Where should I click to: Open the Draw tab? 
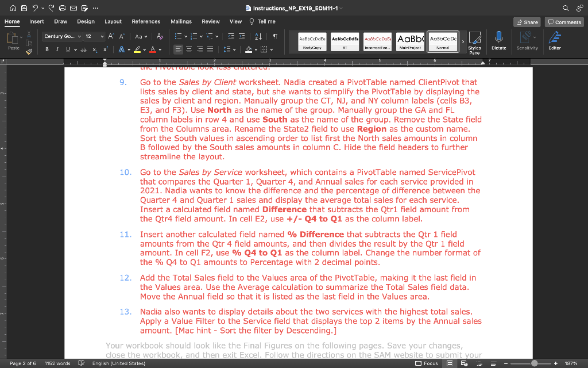pyautogui.click(x=60, y=21)
